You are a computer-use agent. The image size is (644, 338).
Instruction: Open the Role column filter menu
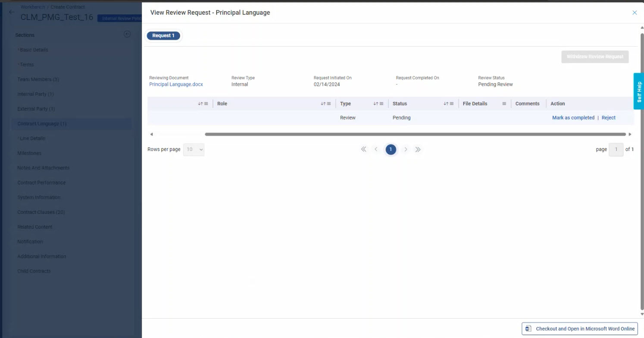[329, 104]
